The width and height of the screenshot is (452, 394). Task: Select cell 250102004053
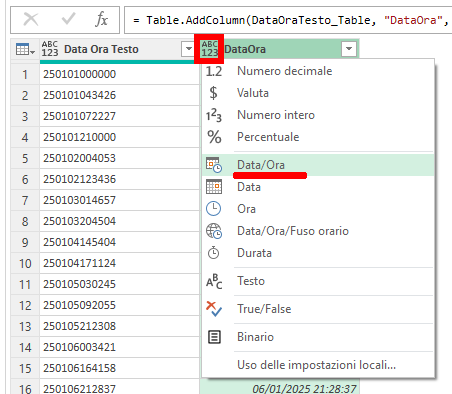(x=119, y=158)
